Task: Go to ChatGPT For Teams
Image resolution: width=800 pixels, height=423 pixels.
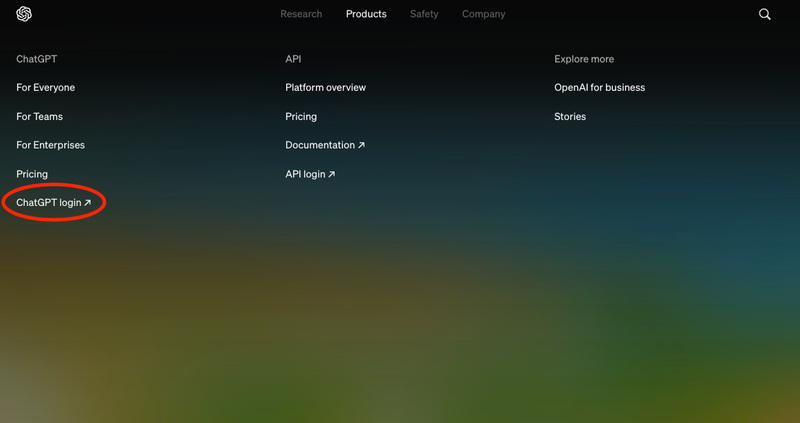Action: (39, 117)
